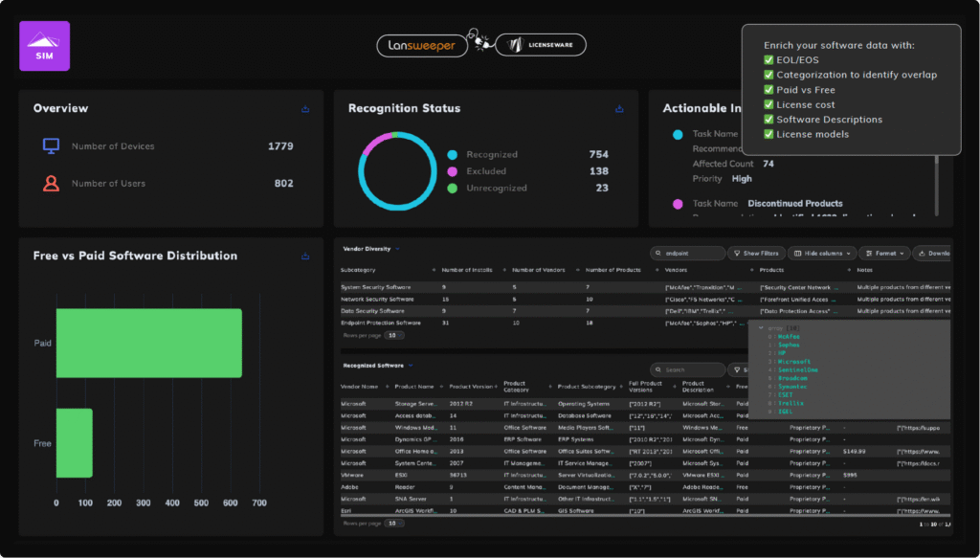Click the Actionable Insights vertical scrollbar
Screen dimensions: 980x558
coord(936,185)
